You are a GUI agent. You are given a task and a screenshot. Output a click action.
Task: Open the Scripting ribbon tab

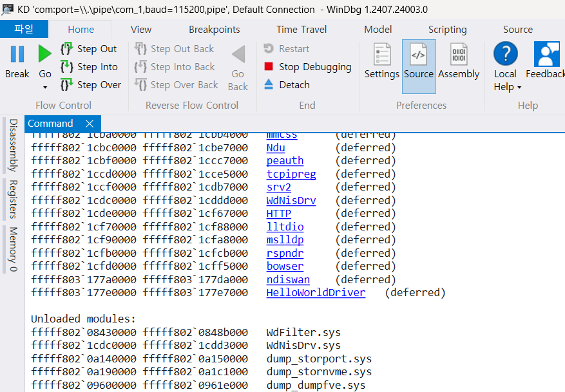tap(447, 30)
